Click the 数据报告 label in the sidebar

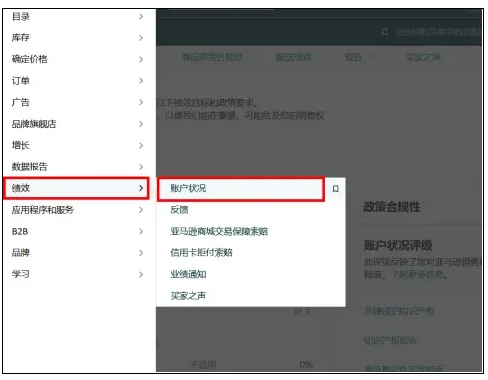30,167
